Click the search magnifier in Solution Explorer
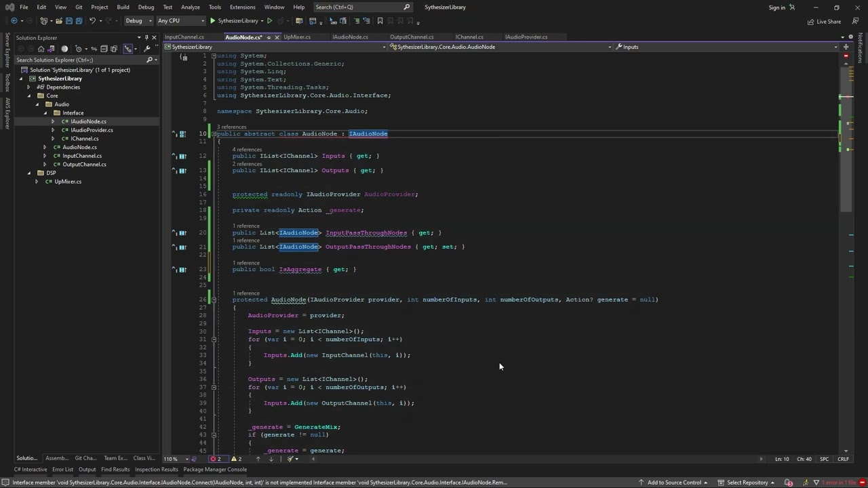 click(149, 60)
